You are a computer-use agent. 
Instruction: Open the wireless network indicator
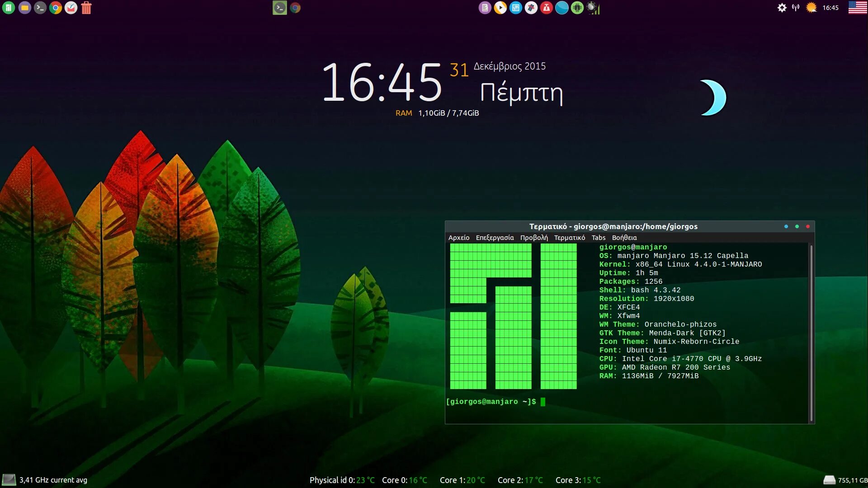click(x=796, y=8)
